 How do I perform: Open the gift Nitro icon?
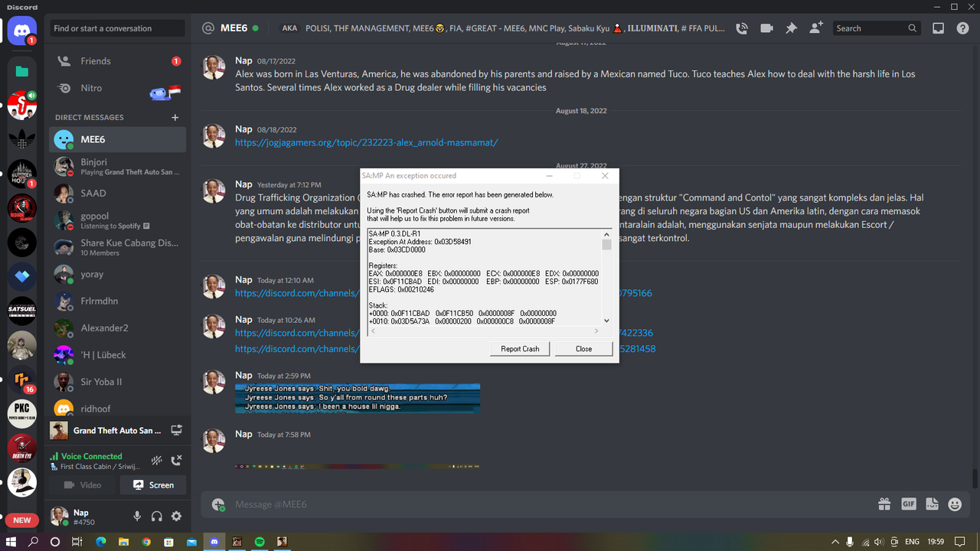point(884,504)
